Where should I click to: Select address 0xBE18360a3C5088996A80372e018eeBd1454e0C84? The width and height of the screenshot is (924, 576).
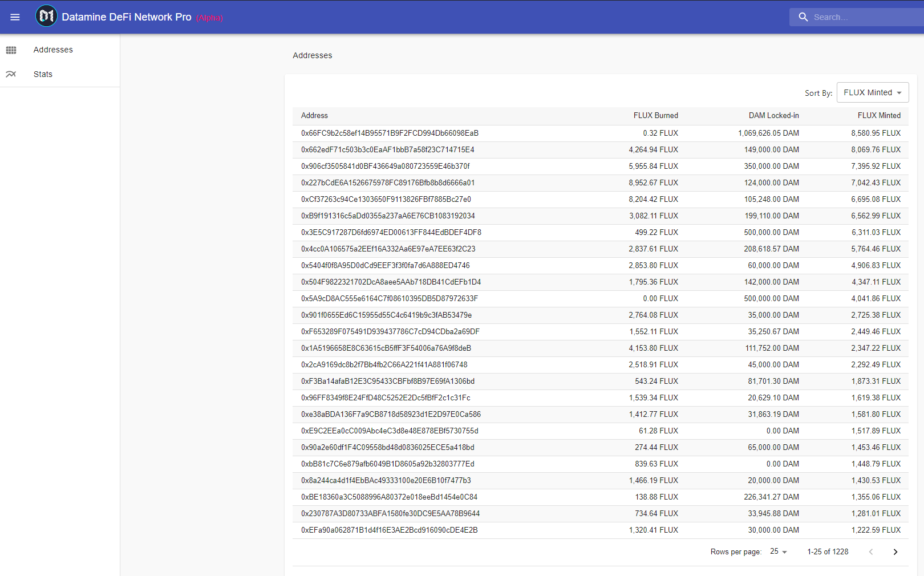tap(390, 497)
